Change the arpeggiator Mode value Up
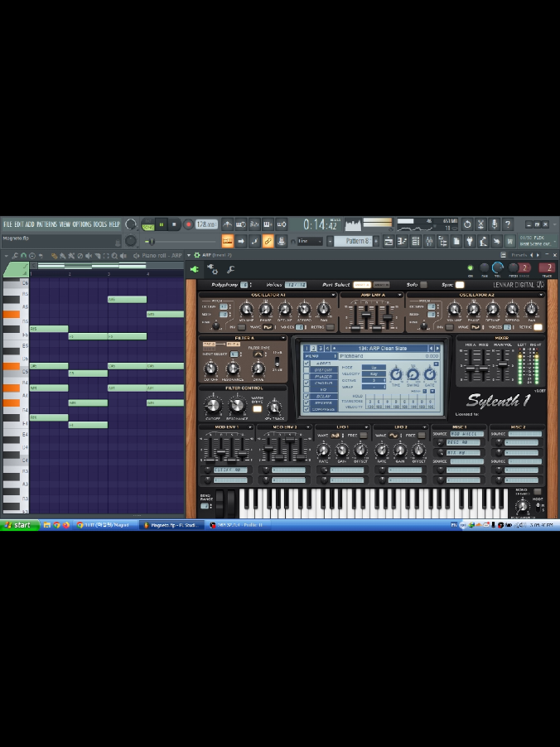The height and width of the screenshot is (747, 560). pos(374,368)
